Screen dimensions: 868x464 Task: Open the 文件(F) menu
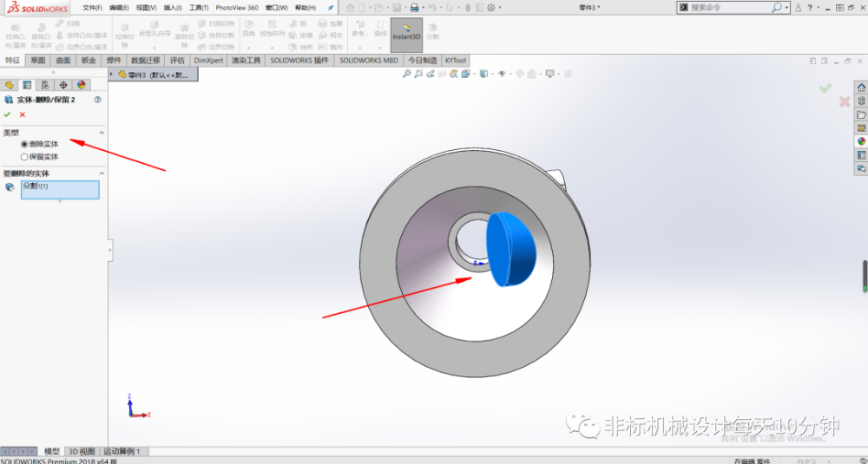pos(93,8)
